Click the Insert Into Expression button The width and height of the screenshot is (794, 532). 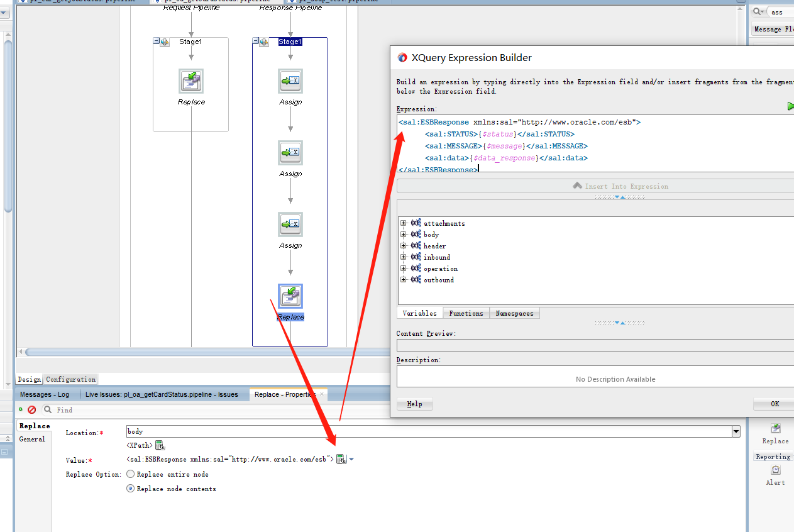tap(595, 186)
